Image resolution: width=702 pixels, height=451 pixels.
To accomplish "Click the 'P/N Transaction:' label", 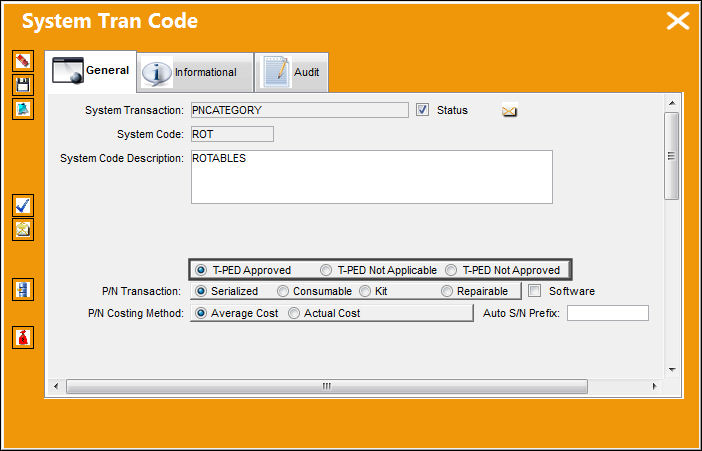I will click(x=141, y=291).
